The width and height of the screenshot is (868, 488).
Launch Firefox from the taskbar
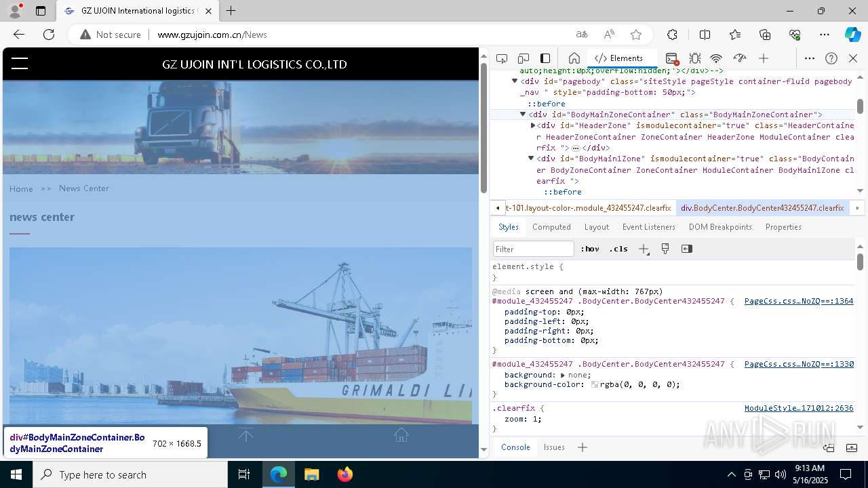[345, 474]
